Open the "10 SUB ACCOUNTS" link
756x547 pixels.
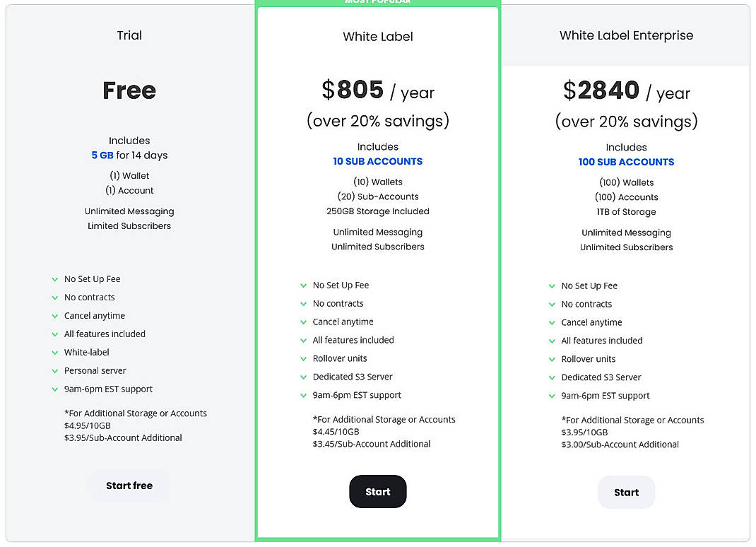[377, 161]
